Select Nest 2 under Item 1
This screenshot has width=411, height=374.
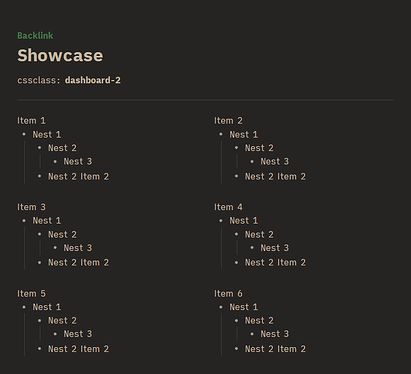click(x=62, y=148)
